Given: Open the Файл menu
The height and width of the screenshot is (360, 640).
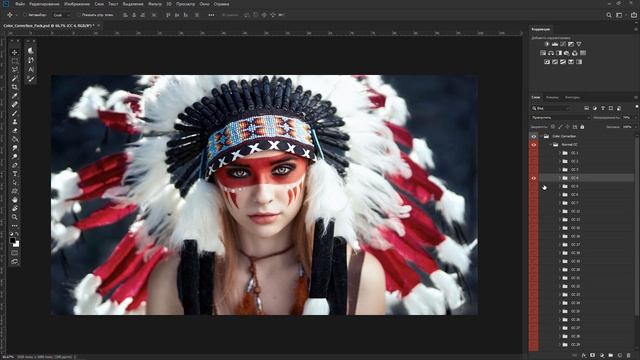Looking at the screenshot, I should coord(20,4).
